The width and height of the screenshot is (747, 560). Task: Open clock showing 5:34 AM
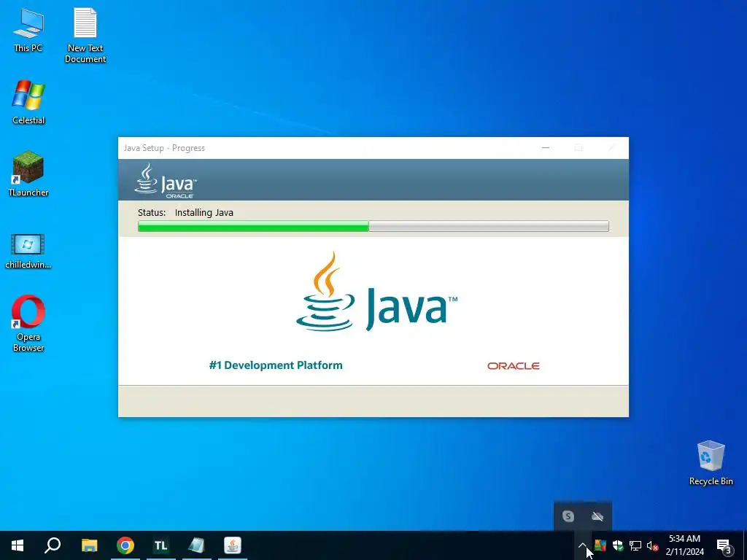tap(684, 545)
